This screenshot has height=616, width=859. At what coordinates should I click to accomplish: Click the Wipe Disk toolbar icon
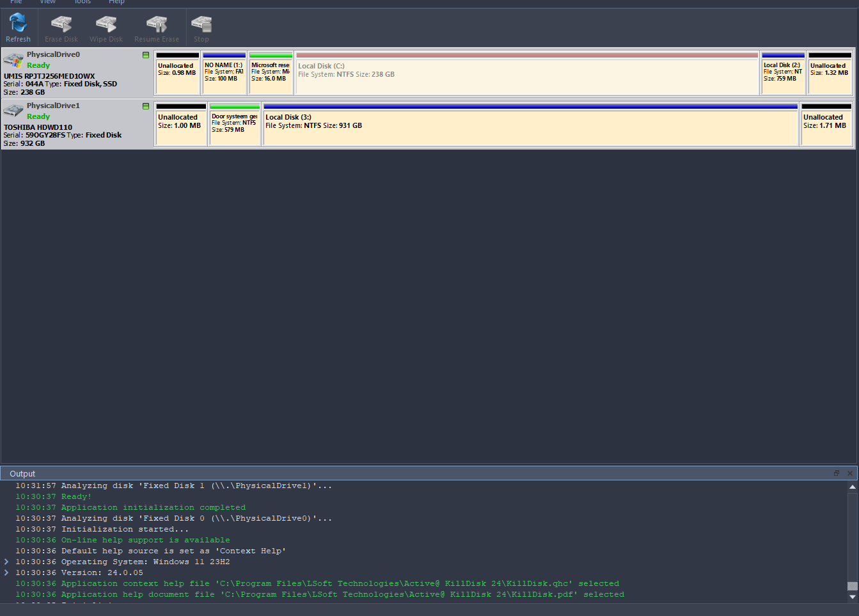106,28
